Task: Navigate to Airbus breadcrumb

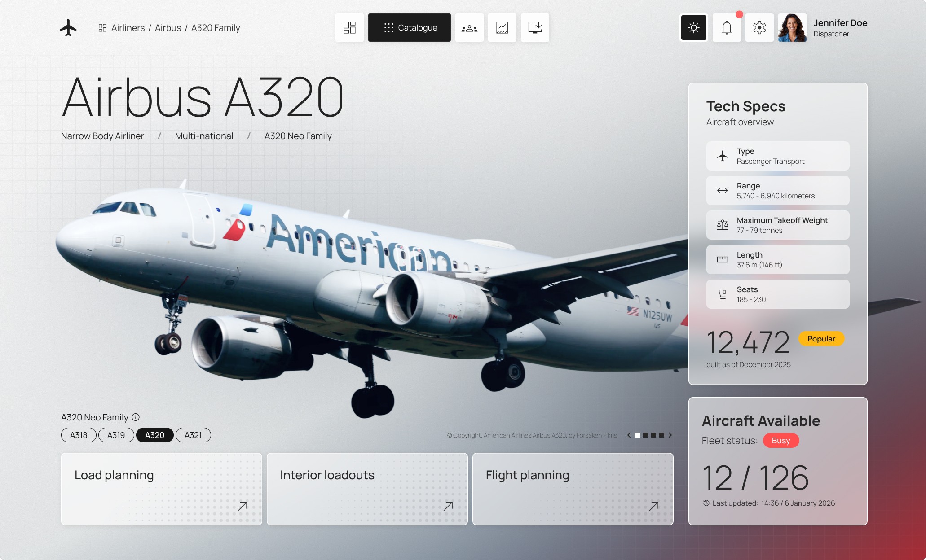Action: click(x=168, y=28)
